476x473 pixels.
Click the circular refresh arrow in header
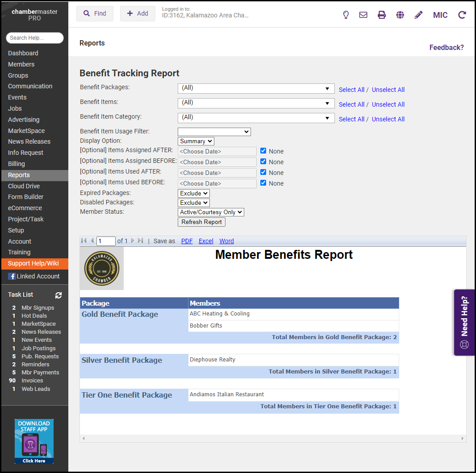coord(462,15)
